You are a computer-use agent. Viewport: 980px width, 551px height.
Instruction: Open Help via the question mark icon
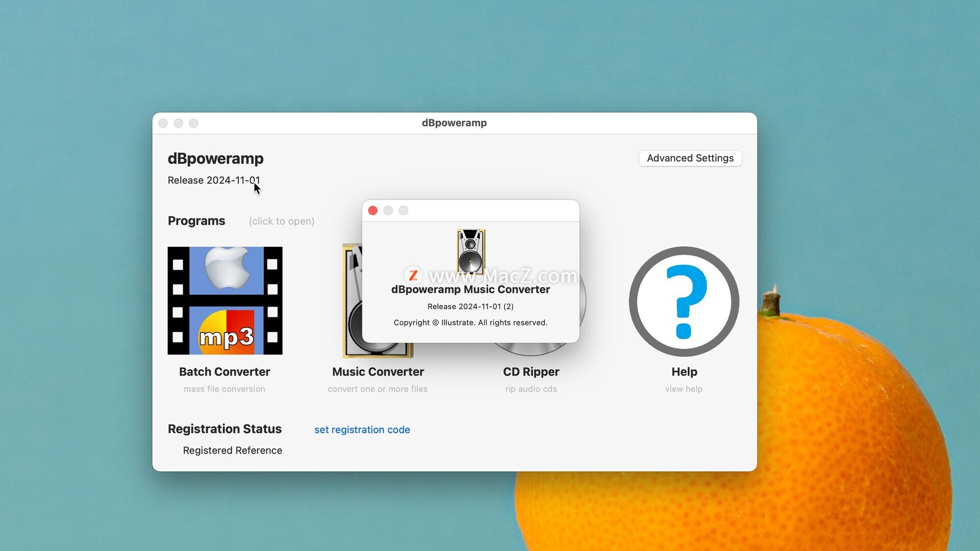684,301
